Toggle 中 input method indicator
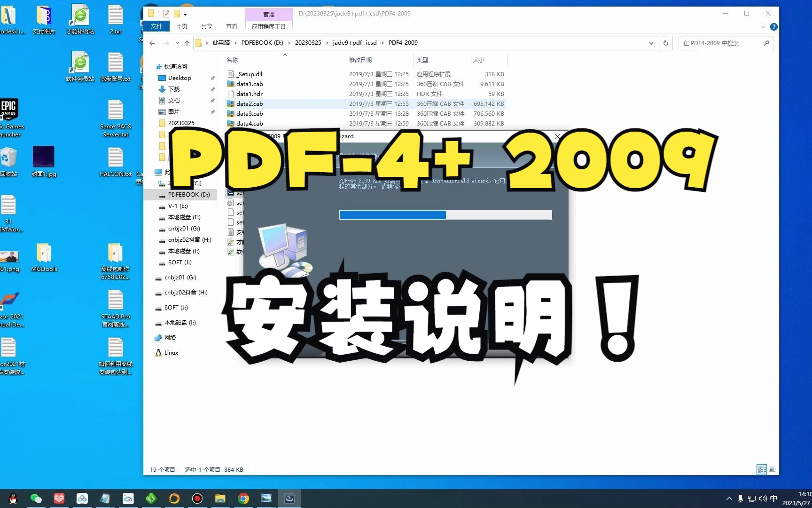812x508 pixels. (773, 499)
